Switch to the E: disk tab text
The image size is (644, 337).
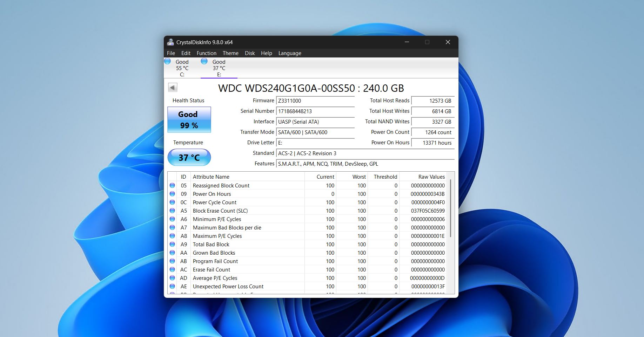[219, 68]
